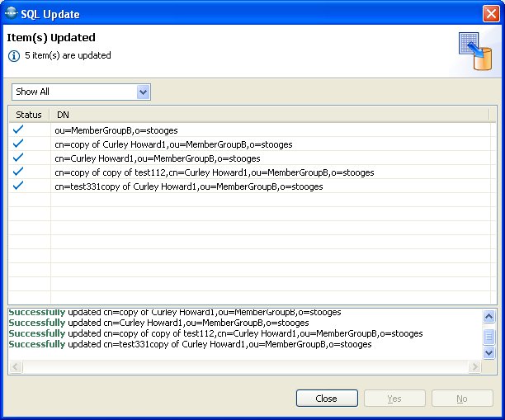Open the Show All filter dropdown
The image size is (505, 420).
[144, 92]
